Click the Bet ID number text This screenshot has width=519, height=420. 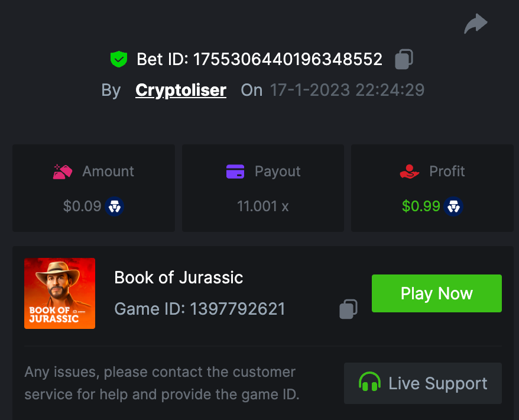(x=288, y=59)
